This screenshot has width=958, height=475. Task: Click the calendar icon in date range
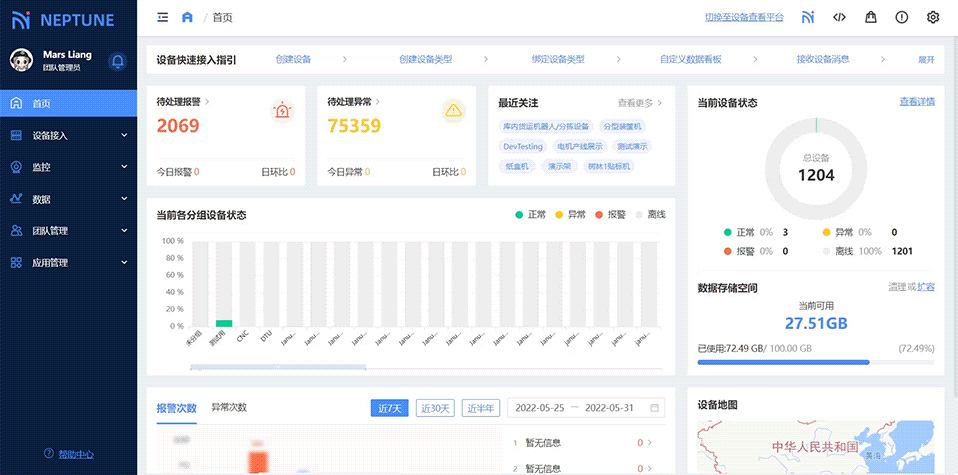point(655,408)
